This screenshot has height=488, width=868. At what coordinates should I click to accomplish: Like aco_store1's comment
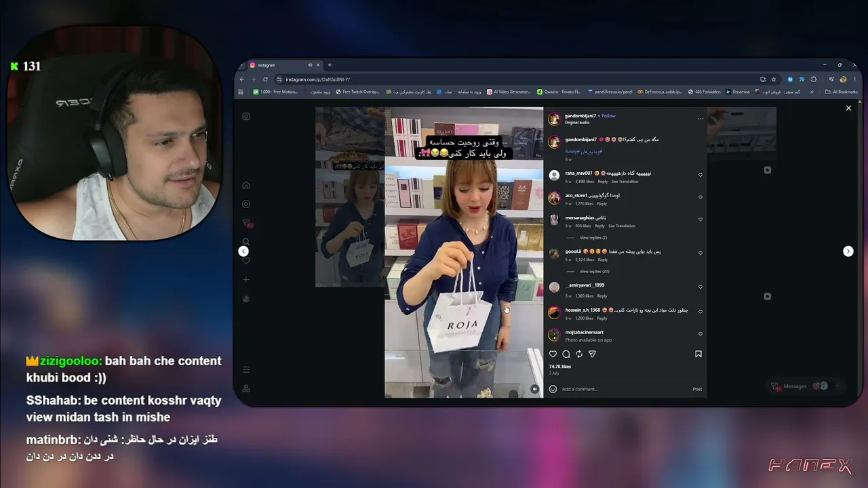701,197
